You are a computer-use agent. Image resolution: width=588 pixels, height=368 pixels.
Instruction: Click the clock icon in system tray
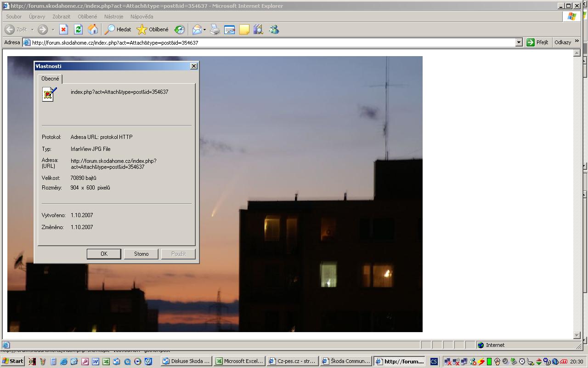[x=522, y=362]
